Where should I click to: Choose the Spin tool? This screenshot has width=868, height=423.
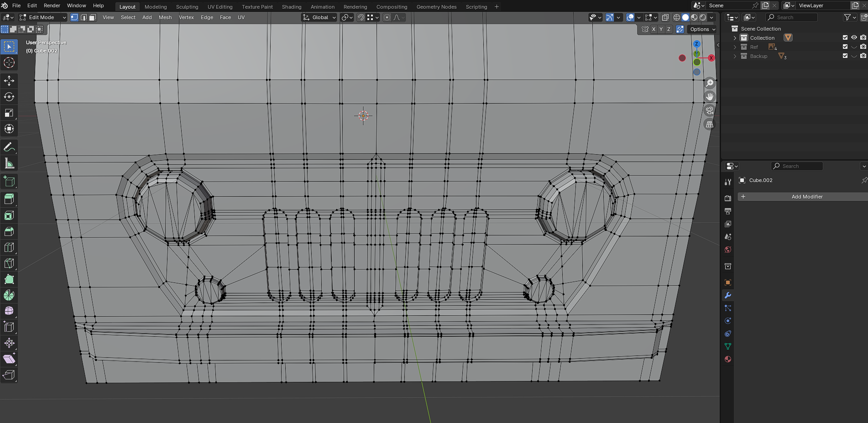coord(9,295)
